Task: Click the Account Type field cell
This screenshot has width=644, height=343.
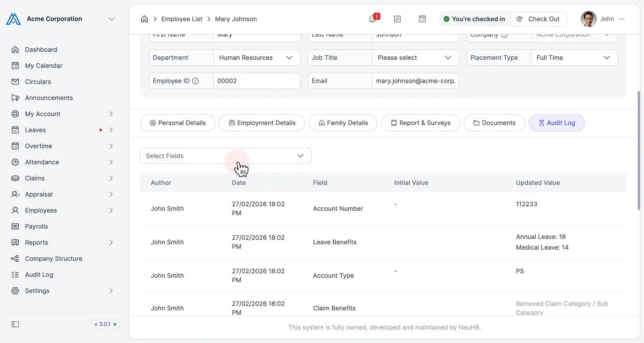Action: click(x=333, y=276)
